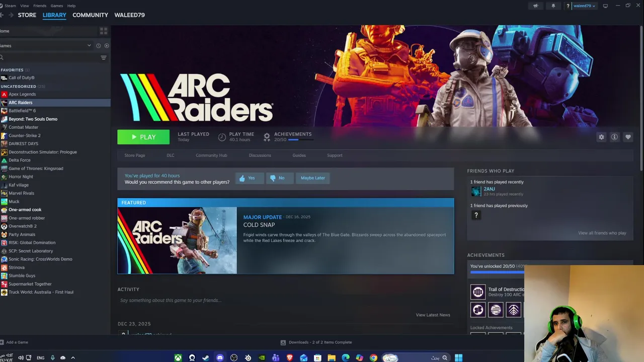Open the Downloads status bar
Screen dimensions: 644x362
tap(316, 342)
